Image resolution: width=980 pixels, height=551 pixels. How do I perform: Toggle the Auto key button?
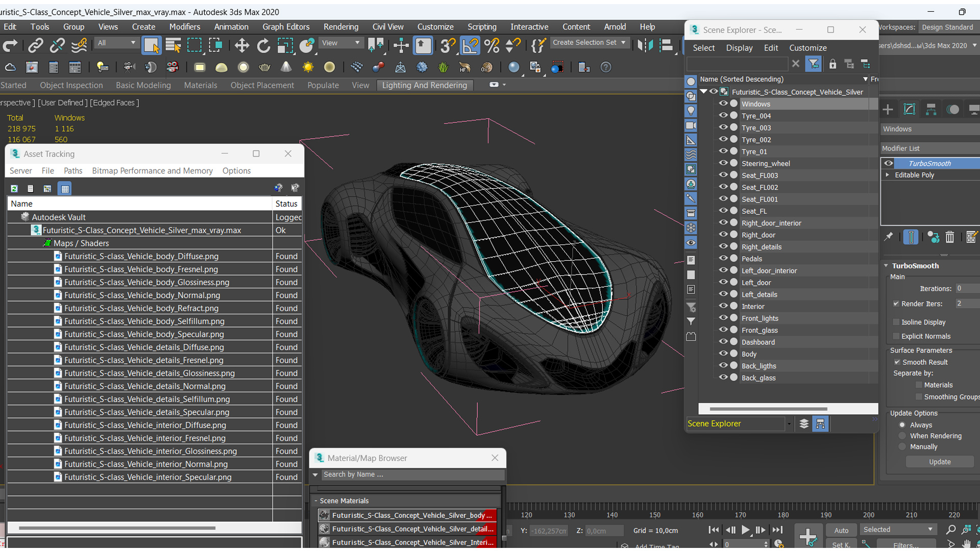(841, 531)
